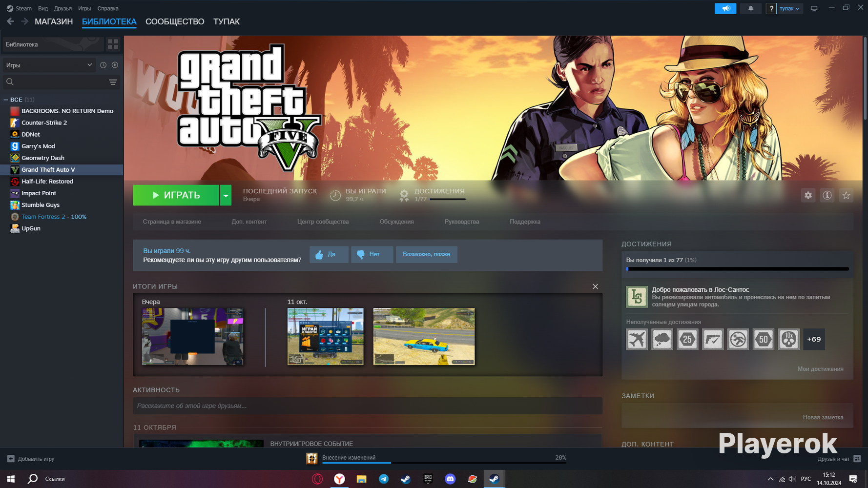Switch to the СООБЩЕСТВО tab
Viewport: 868px width, 488px height.
175,21
